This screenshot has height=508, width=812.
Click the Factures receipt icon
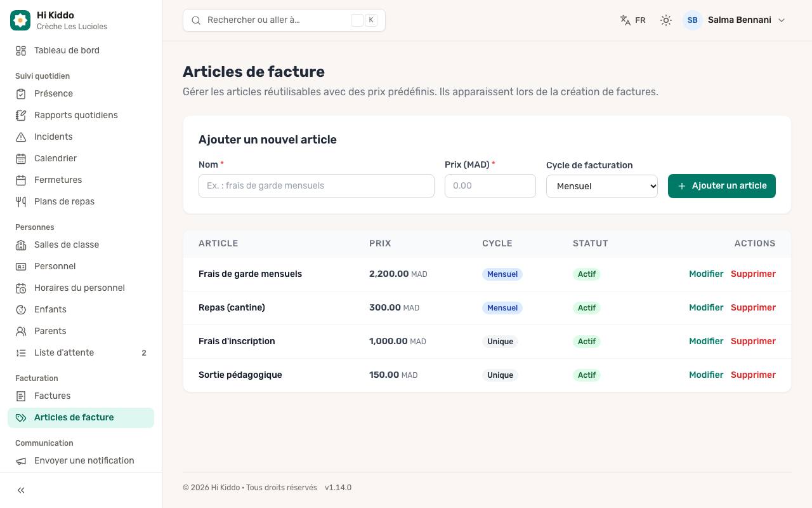21,396
